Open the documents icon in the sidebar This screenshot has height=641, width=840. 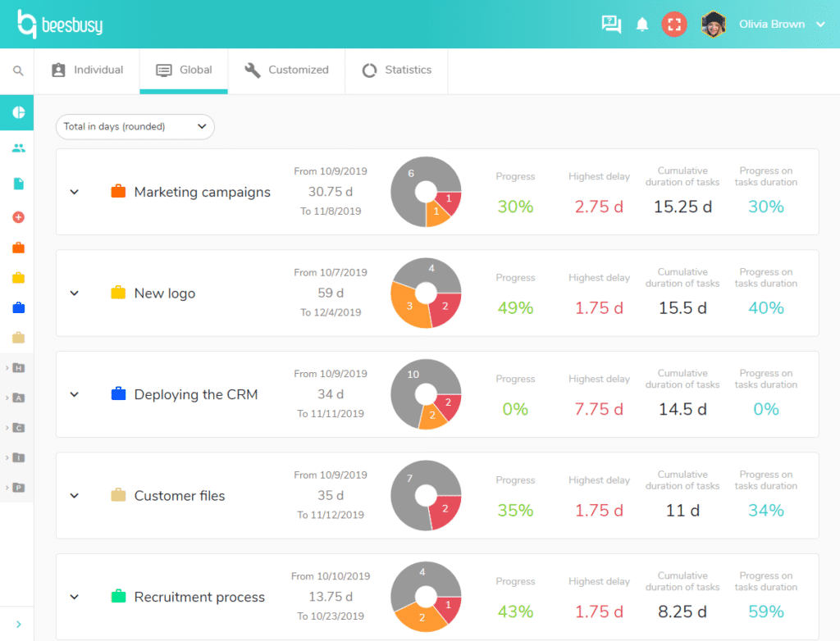click(16, 184)
